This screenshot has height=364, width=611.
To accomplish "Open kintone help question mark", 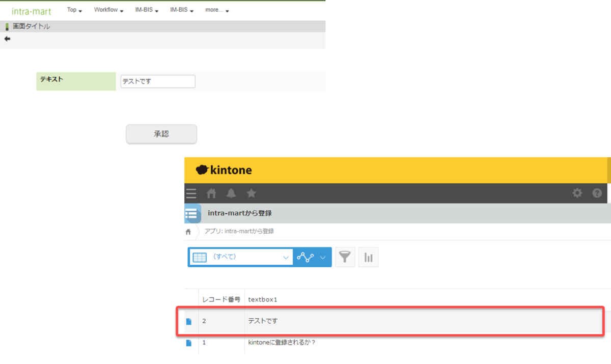I will point(597,193).
